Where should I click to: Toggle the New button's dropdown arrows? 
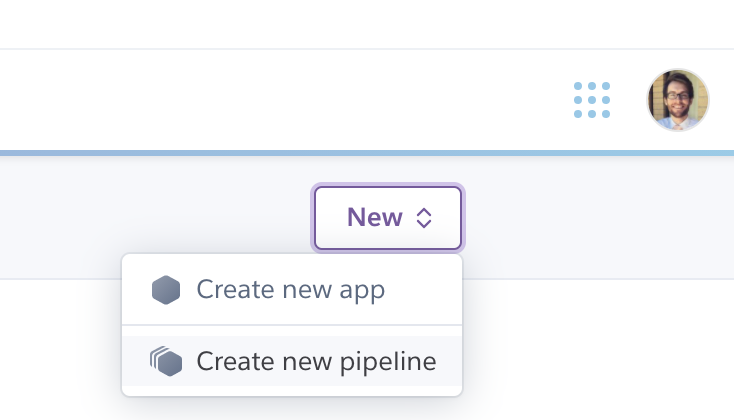pyautogui.click(x=424, y=218)
